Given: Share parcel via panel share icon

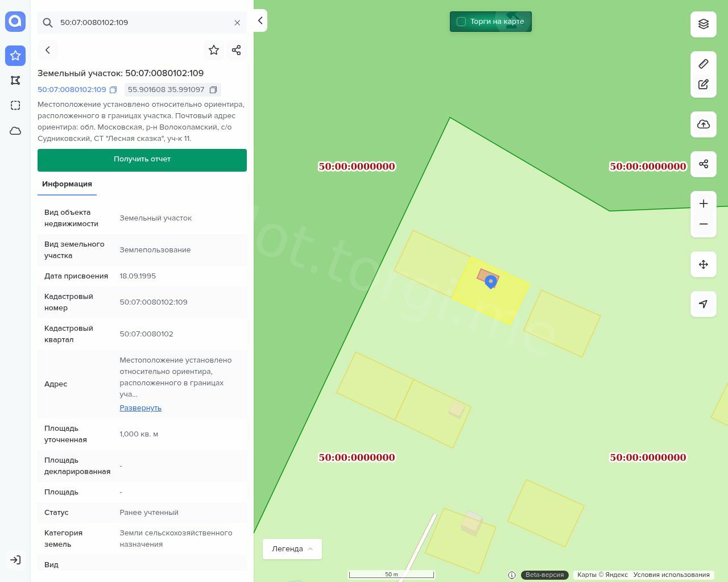Looking at the screenshot, I should (237, 50).
